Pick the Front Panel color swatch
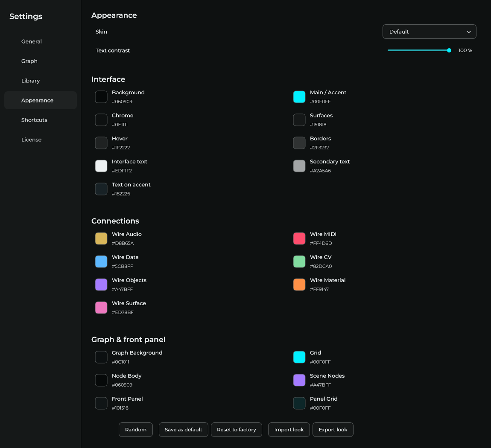Image resolution: width=491 pixels, height=448 pixels. (101, 403)
